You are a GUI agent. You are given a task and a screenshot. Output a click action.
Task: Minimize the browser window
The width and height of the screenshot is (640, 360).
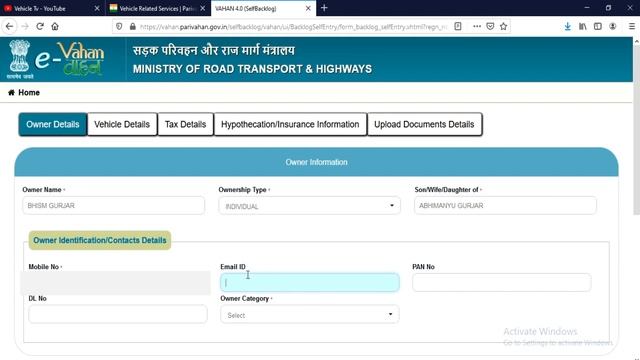[x=587, y=8]
